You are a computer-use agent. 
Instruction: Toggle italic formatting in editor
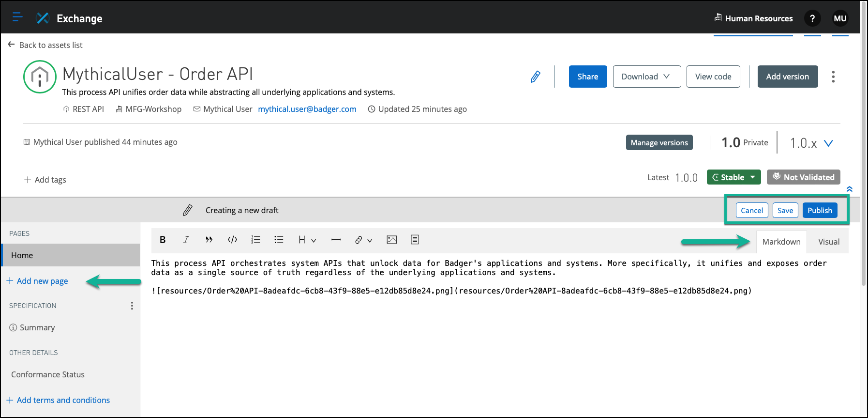[x=186, y=240]
